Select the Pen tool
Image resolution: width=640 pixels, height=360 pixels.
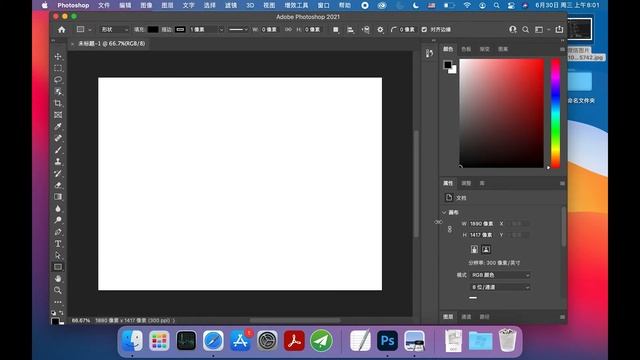point(58,232)
